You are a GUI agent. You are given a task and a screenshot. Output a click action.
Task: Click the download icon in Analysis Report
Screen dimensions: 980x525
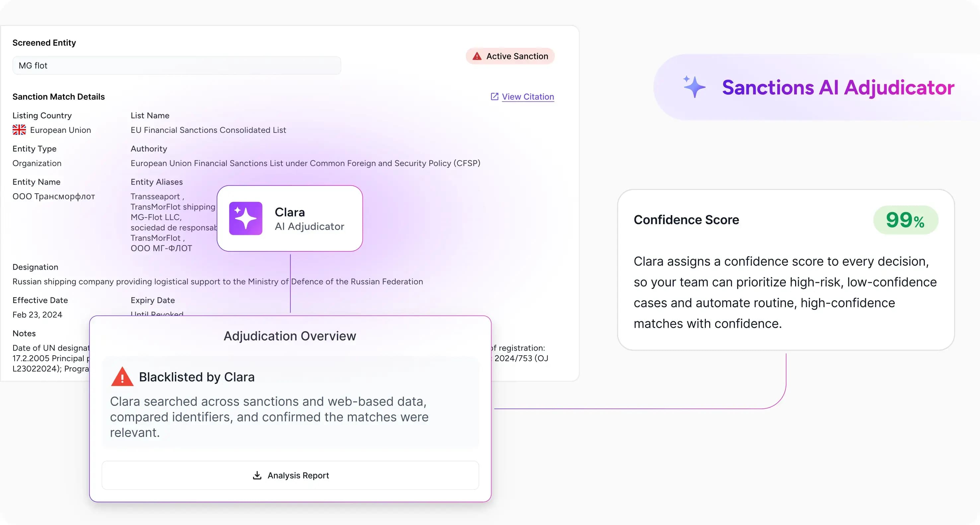[x=257, y=475]
